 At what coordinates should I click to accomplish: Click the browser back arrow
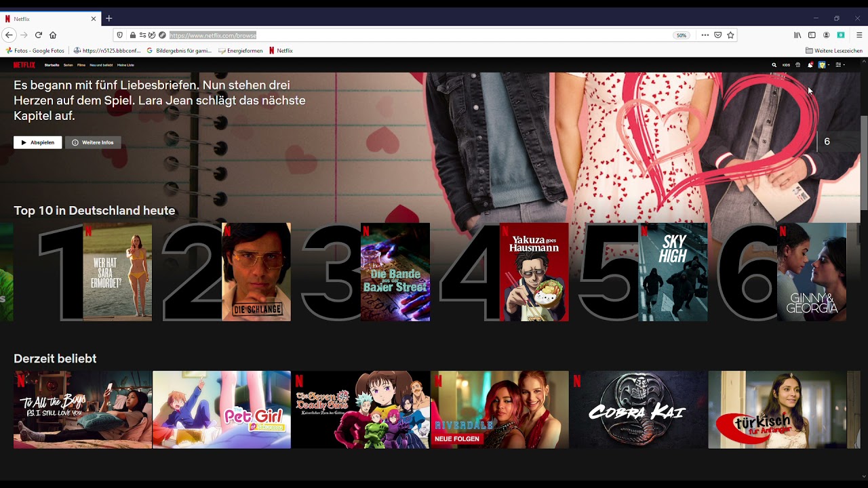coord(9,35)
